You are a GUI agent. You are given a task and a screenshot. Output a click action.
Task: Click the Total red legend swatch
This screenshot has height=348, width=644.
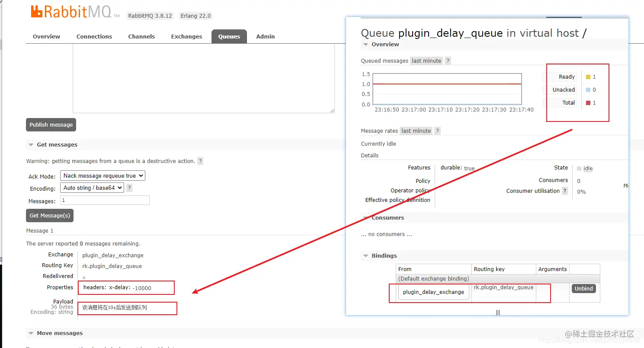coord(588,103)
